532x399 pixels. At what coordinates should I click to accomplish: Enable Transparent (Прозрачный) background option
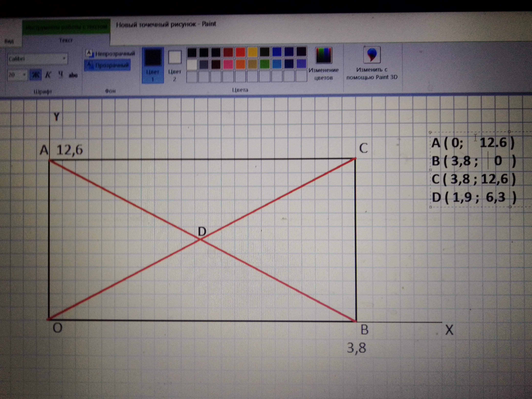(108, 65)
